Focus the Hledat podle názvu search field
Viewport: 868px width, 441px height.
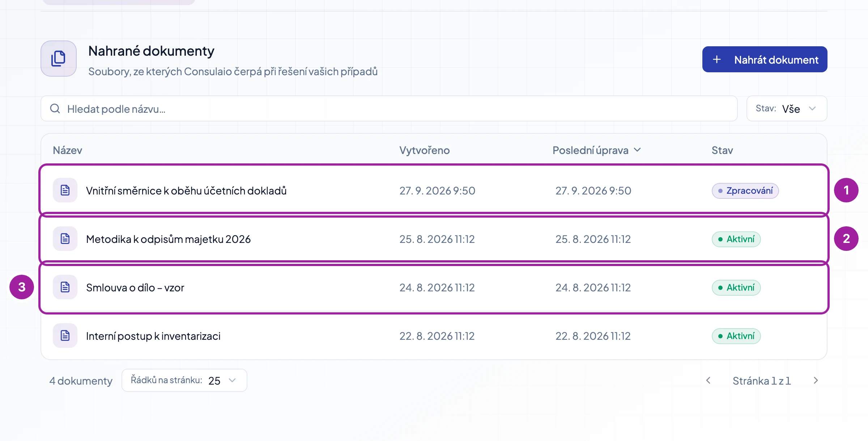pos(389,108)
